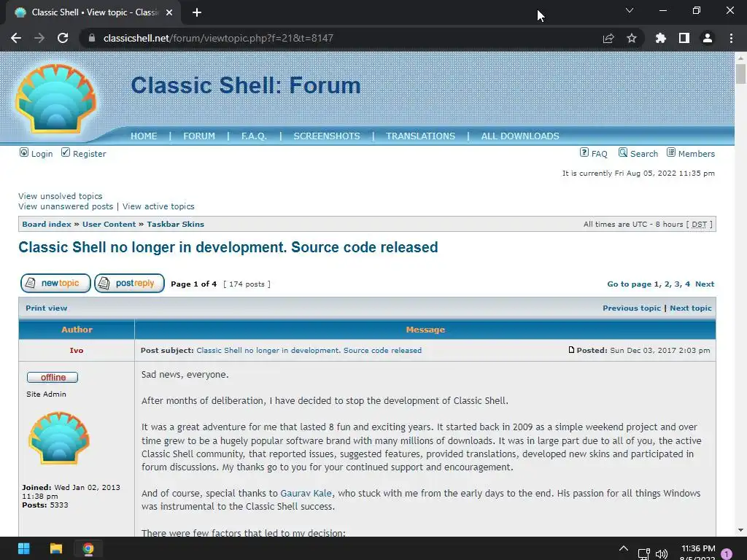Go to page 3 of topic
Image resolution: width=747 pixels, height=560 pixels.
(x=677, y=284)
